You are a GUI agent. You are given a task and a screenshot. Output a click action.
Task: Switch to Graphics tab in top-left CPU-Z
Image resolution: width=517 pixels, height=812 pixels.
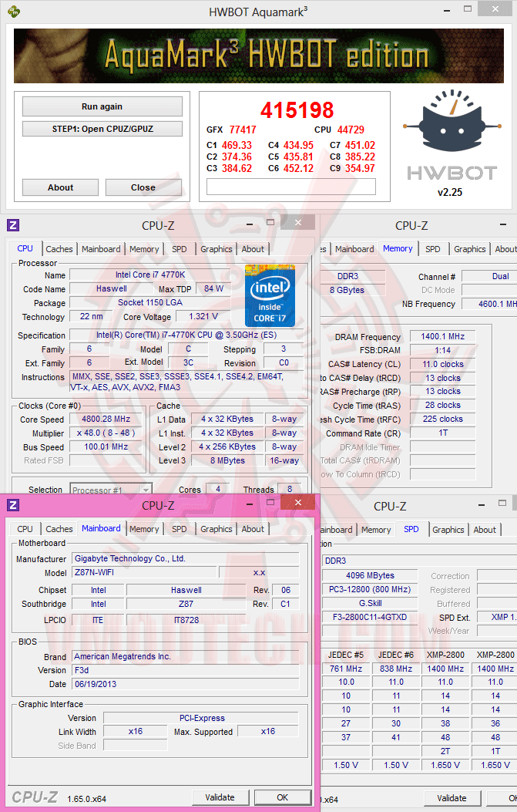click(217, 249)
